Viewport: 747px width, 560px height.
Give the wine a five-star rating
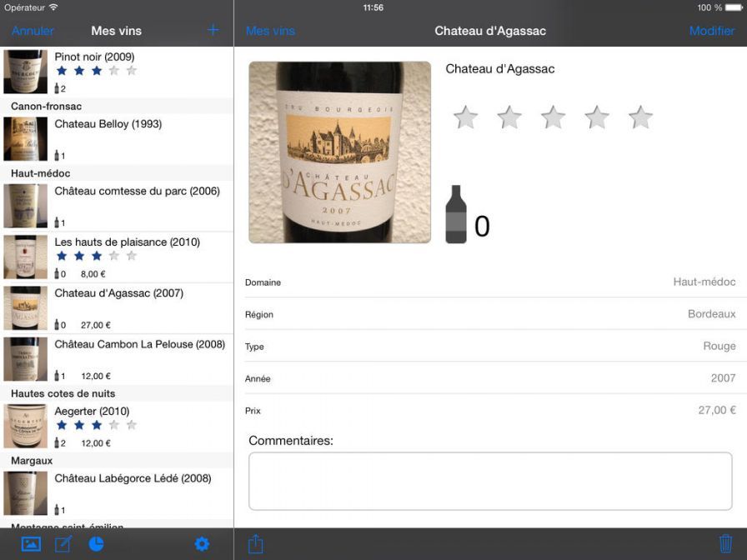click(640, 117)
